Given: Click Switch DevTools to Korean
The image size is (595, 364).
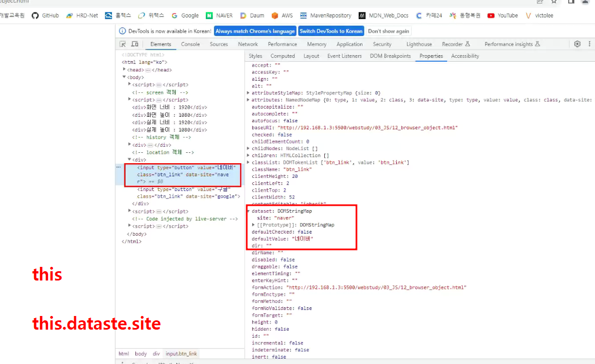Looking at the screenshot, I should (x=331, y=31).
